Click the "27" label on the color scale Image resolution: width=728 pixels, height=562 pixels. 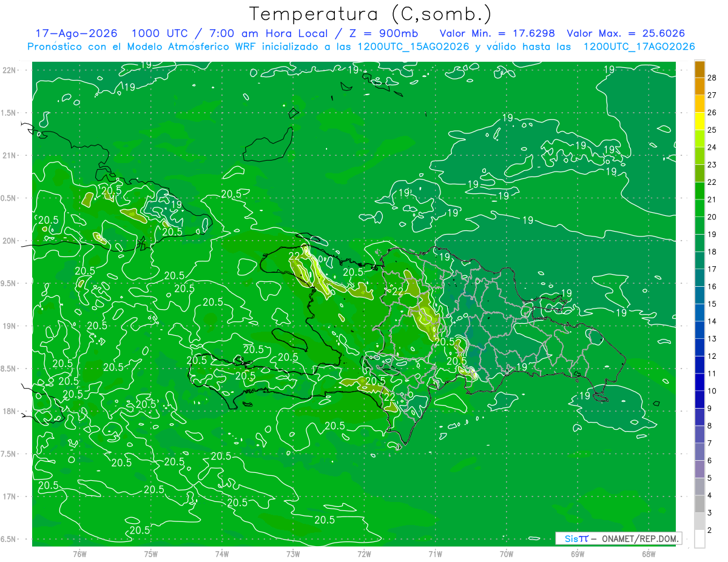[712, 95]
